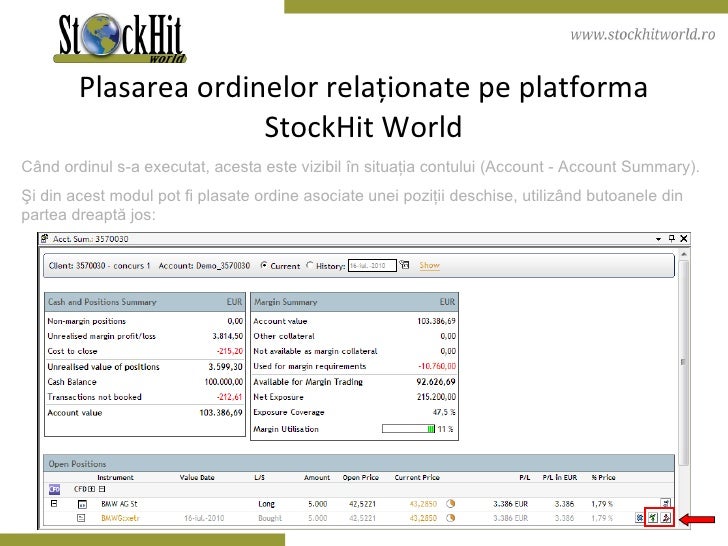Screen dimensions: 728x546
Task: Click the Open Positions section header
Action: [359, 463]
